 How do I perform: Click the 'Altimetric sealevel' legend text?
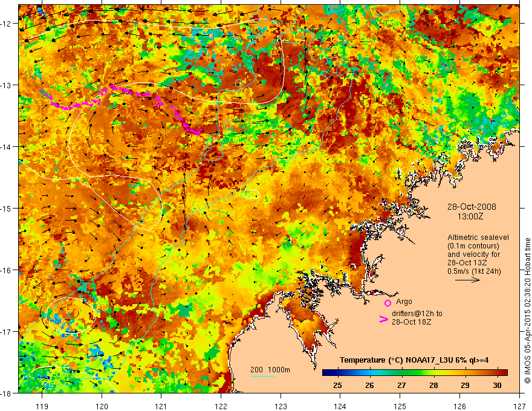pyautogui.click(x=478, y=238)
